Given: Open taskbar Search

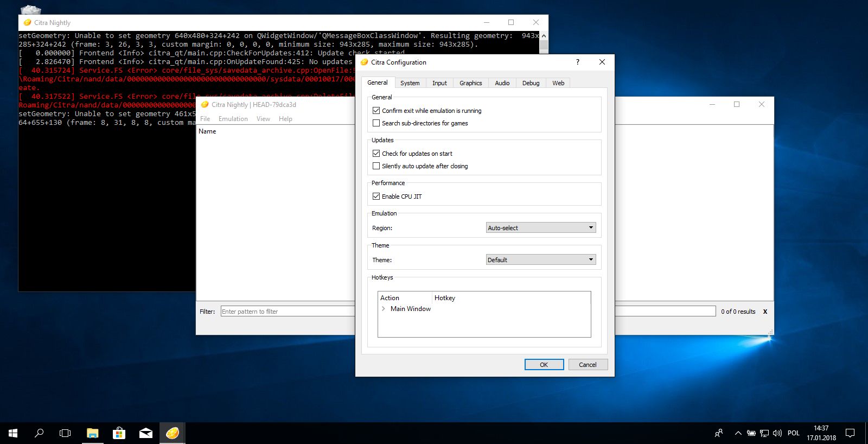Looking at the screenshot, I should (39, 433).
